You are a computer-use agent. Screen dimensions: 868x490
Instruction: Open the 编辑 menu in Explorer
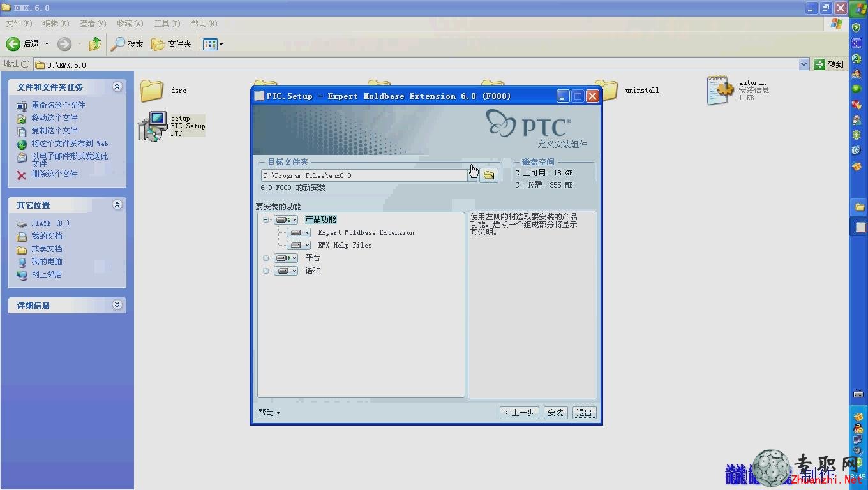(x=56, y=24)
